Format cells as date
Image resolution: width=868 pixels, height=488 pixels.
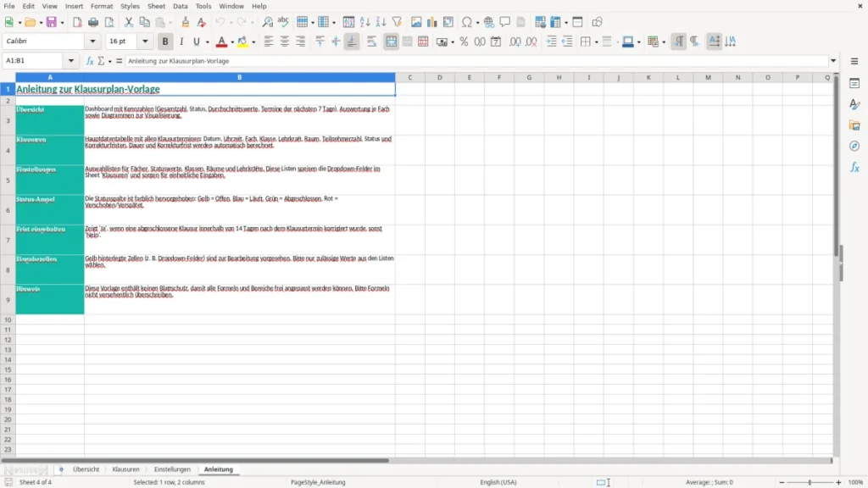[496, 42]
